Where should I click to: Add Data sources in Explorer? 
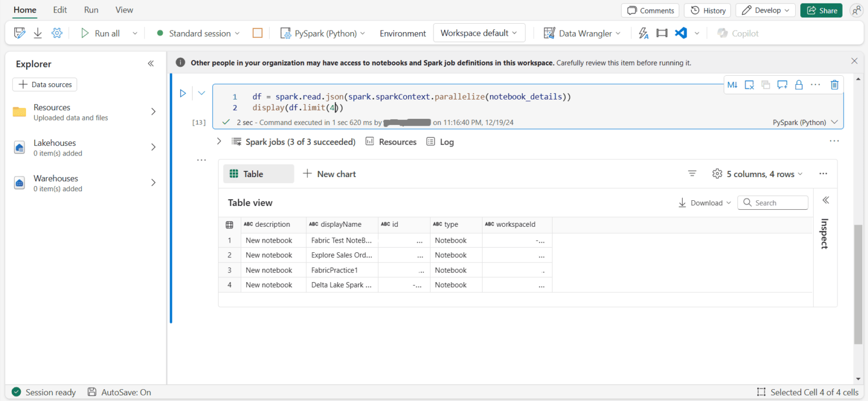[x=45, y=84]
